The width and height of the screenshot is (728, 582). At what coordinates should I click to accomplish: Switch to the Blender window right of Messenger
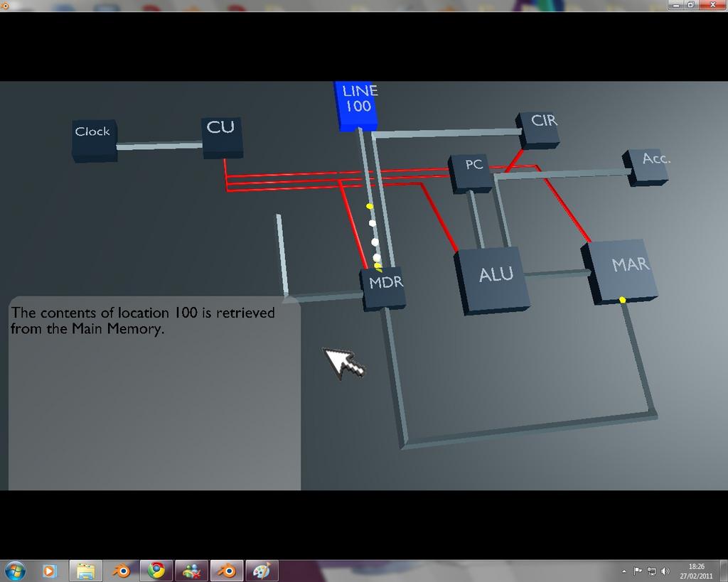pyautogui.click(x=227, y=571)
